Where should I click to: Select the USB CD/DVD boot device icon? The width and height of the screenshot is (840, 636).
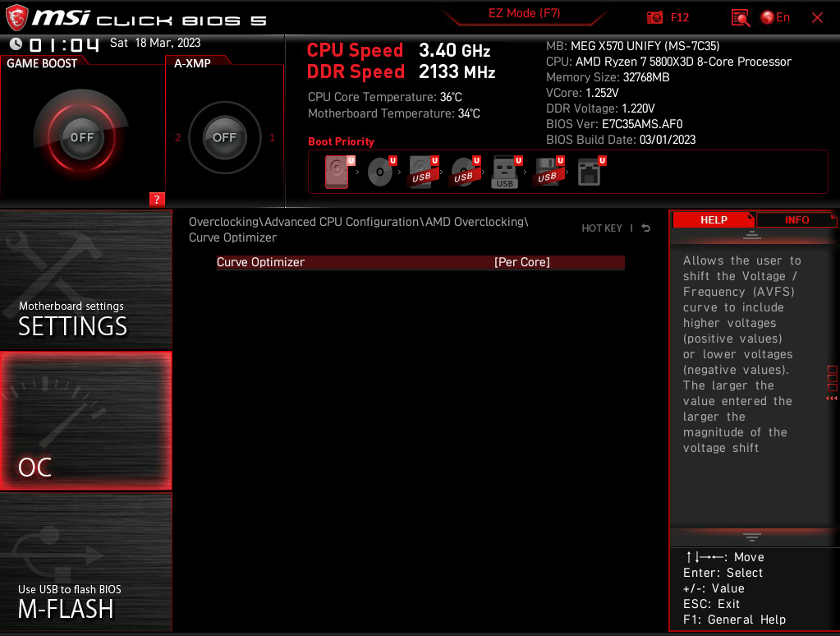465,172
